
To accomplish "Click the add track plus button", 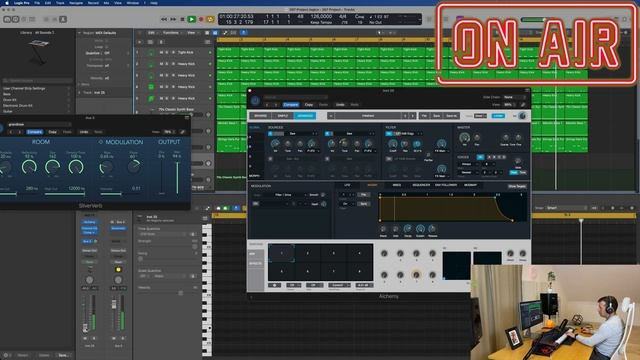I will pyautogui.click(x=140, y=42).
